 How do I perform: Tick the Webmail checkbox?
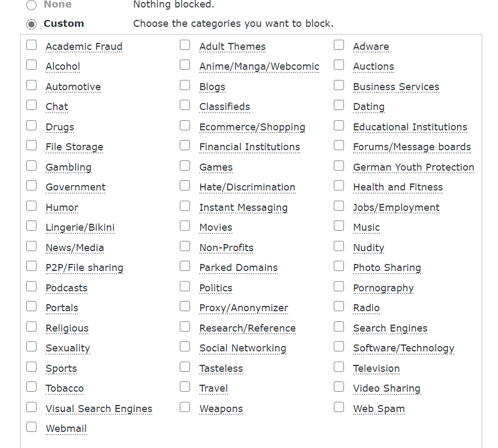32,427
